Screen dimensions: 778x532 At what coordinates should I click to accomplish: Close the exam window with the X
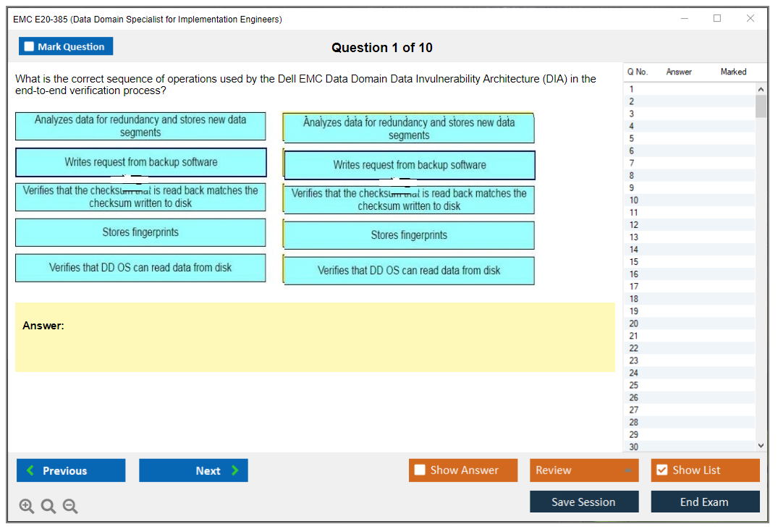750,19
